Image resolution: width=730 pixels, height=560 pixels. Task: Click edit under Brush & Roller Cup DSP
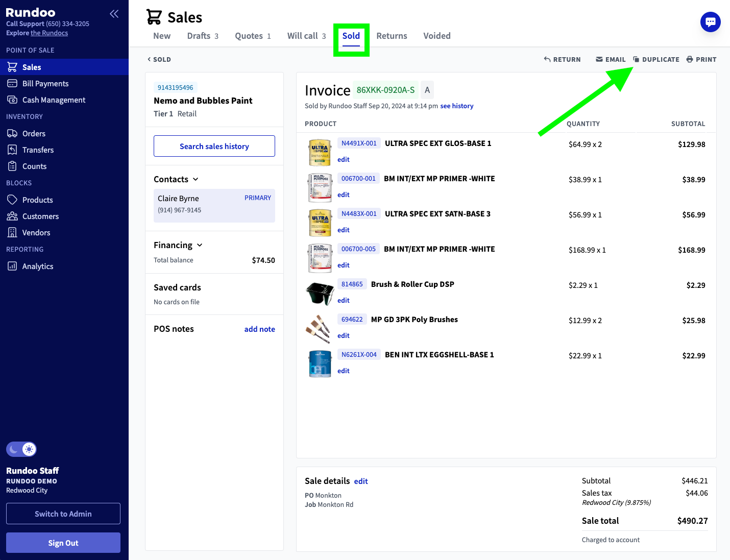[344, 300]
